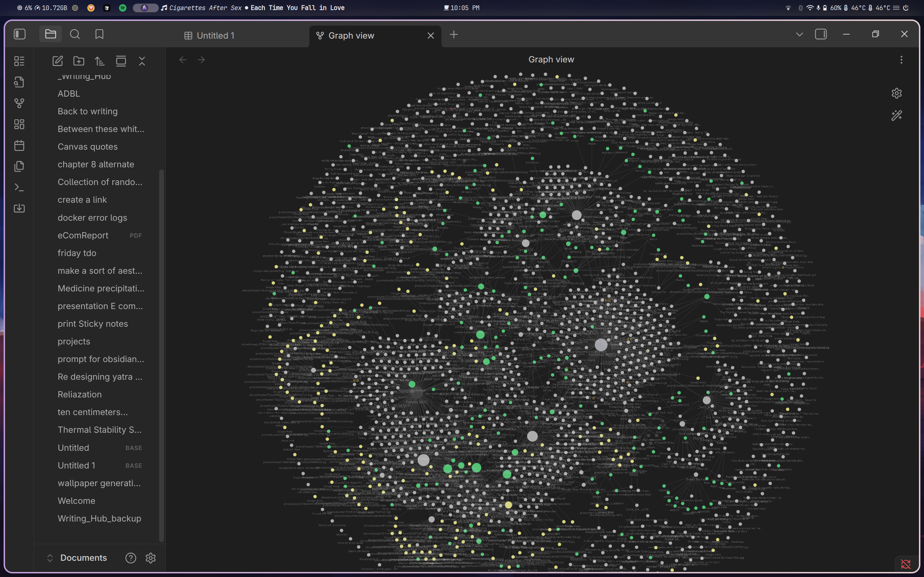Screen dimensions: 924x577
Task: Open command palette ribbon icon
Action: pos(19,188)
